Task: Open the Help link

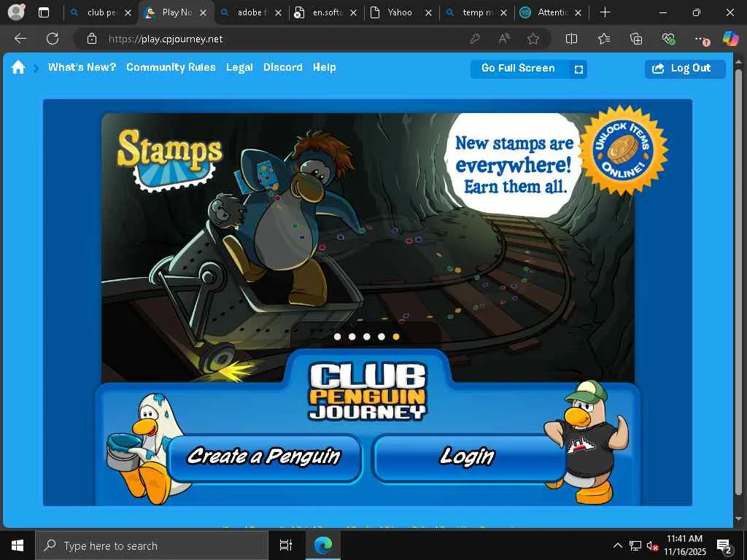Action: click(x=325, y=67)
